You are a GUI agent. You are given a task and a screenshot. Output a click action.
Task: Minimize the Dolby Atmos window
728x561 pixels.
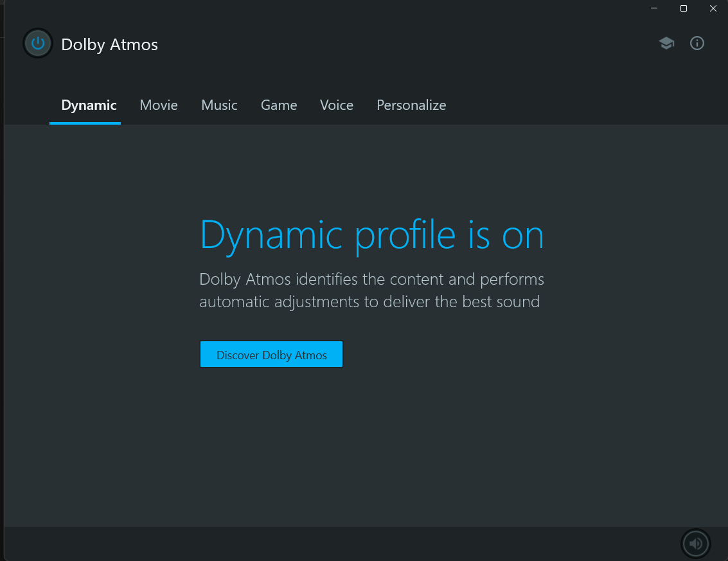point(653,8)
